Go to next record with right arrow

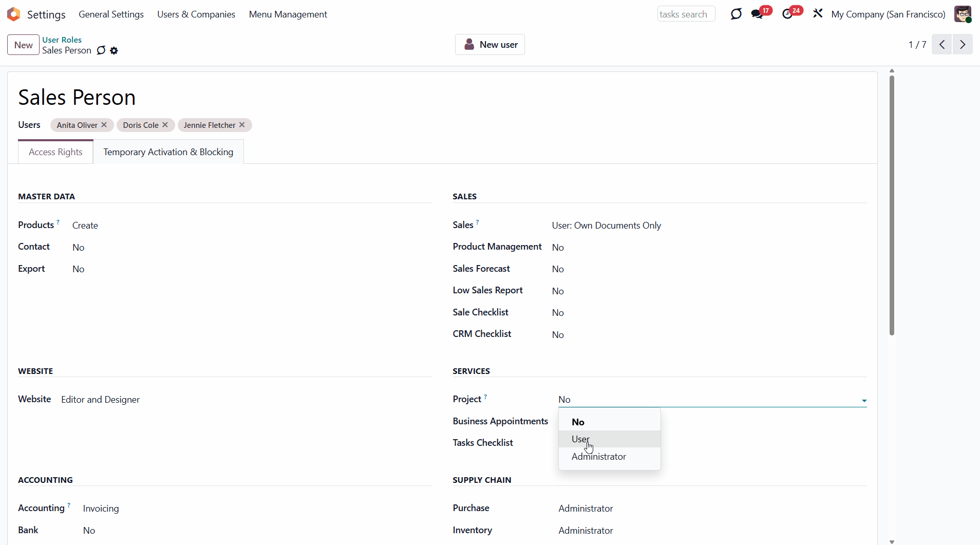963,45
